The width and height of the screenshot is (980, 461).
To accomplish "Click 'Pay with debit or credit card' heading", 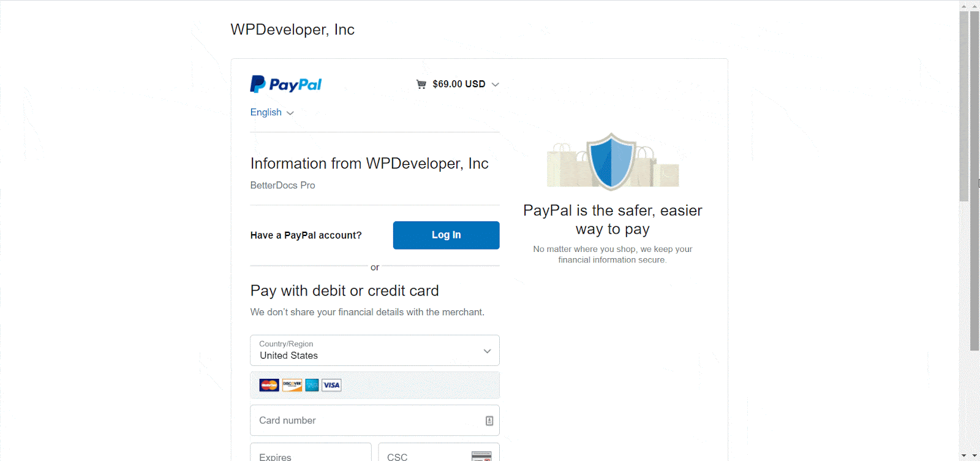I will (344, 291).
